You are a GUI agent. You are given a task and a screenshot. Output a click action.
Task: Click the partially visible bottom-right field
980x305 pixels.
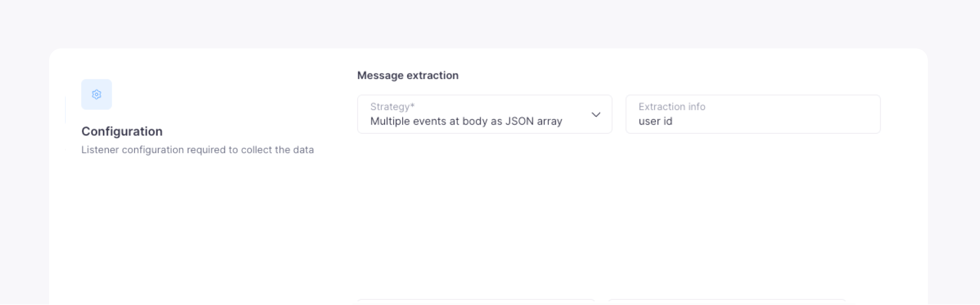coord(727,302)
